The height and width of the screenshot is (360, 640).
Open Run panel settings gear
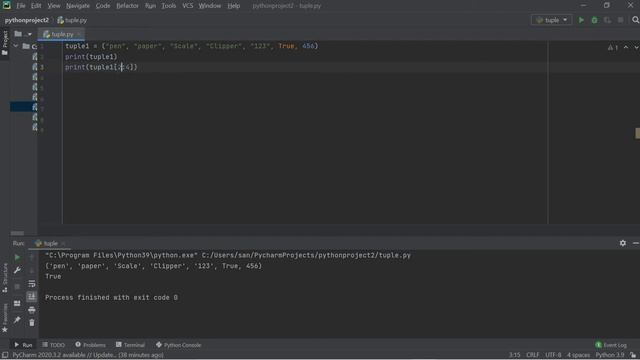point(622,243)
